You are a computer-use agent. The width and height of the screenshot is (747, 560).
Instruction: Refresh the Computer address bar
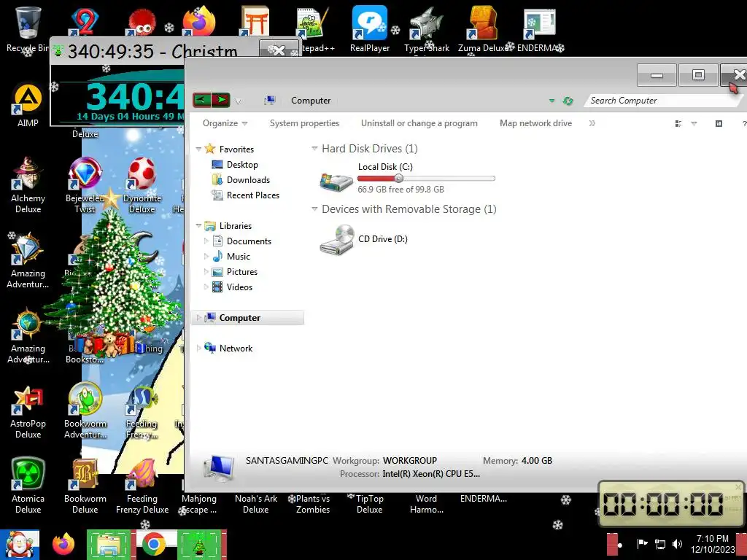[x=568, y=101]
